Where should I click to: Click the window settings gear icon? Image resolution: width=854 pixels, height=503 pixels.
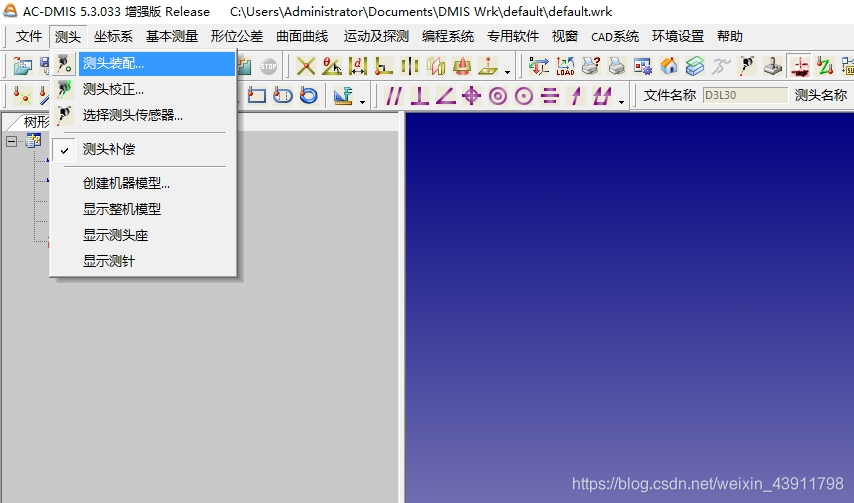643,66
